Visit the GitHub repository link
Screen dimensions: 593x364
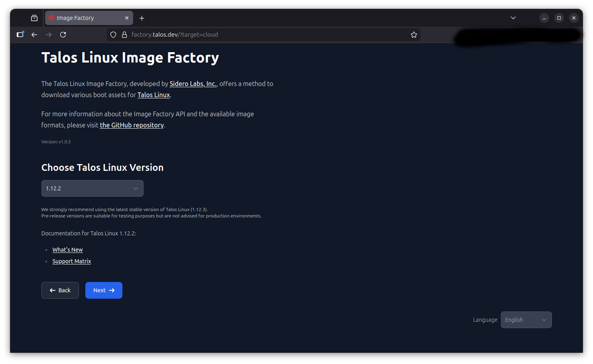tap(132, 125)
